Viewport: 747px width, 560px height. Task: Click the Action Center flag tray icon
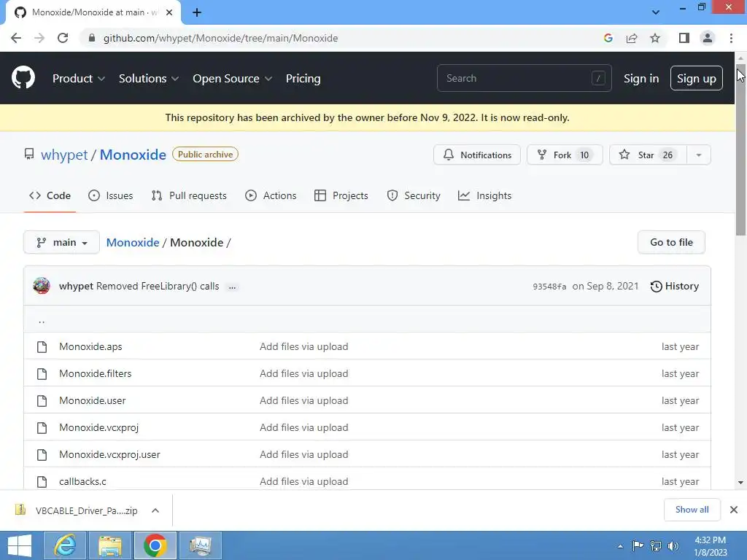(638, 545)
